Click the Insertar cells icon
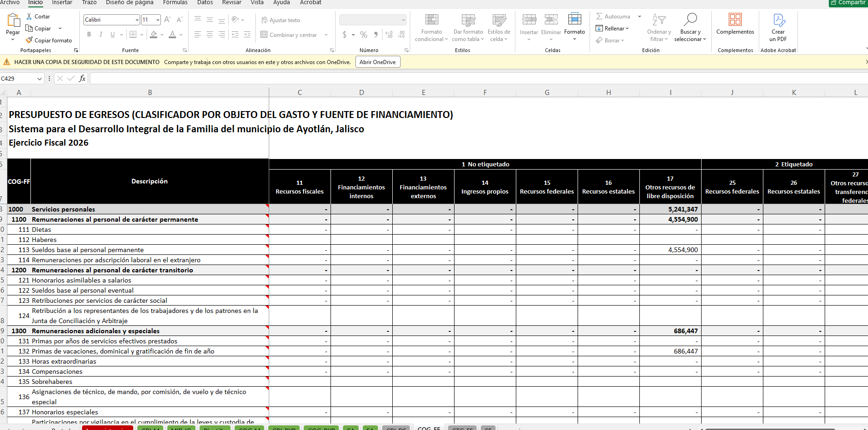 point(529,19)
